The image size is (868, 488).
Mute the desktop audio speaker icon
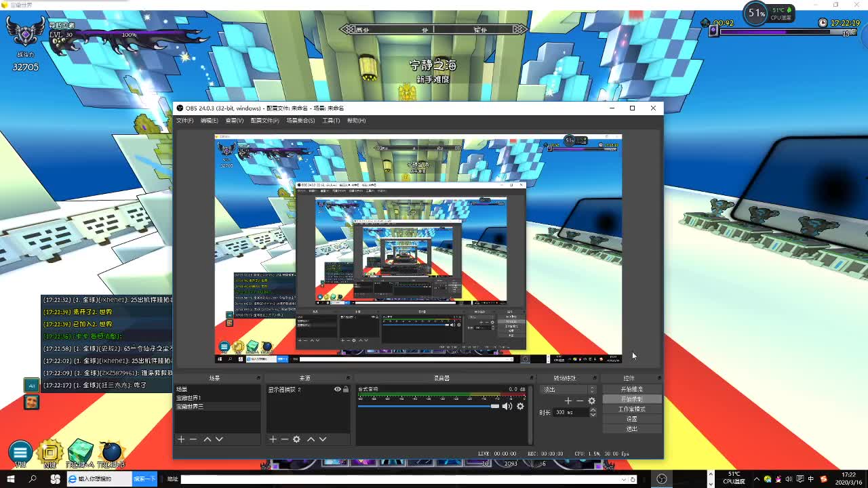(x=507, y=406)
